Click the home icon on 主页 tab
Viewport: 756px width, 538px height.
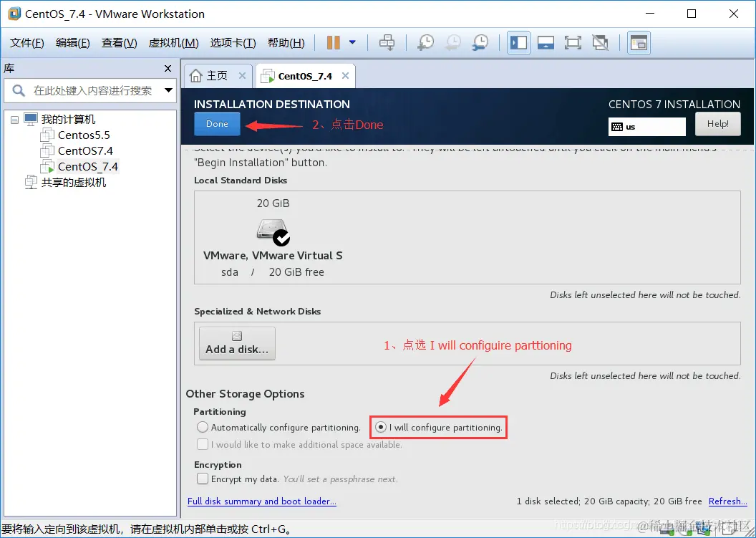pos(195,76)
